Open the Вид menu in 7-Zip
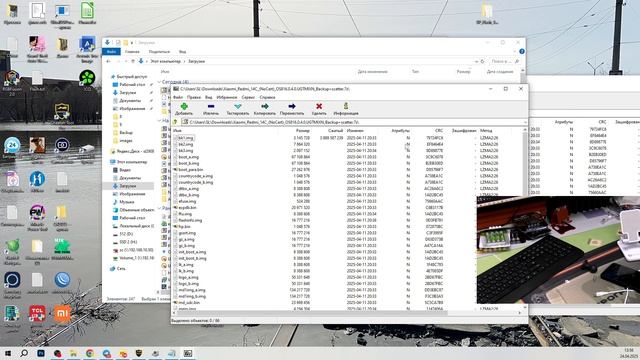 click(x=208, y=97)
